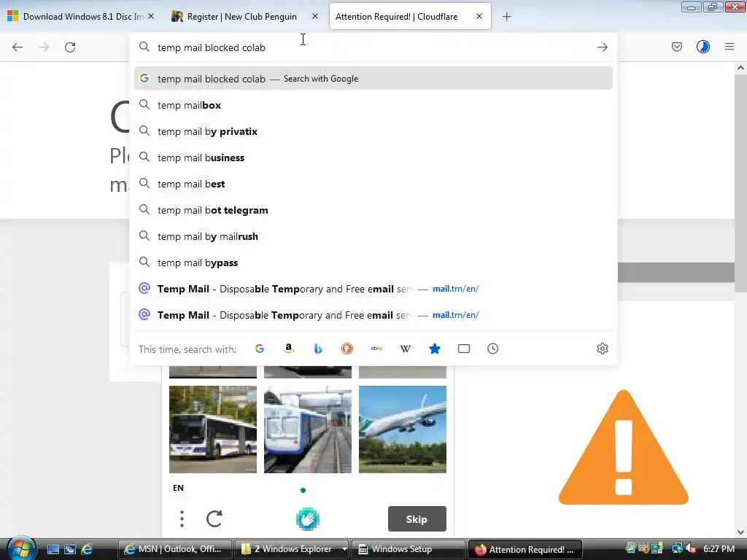Click the page scrollbar up arrow

coord(740,68)
